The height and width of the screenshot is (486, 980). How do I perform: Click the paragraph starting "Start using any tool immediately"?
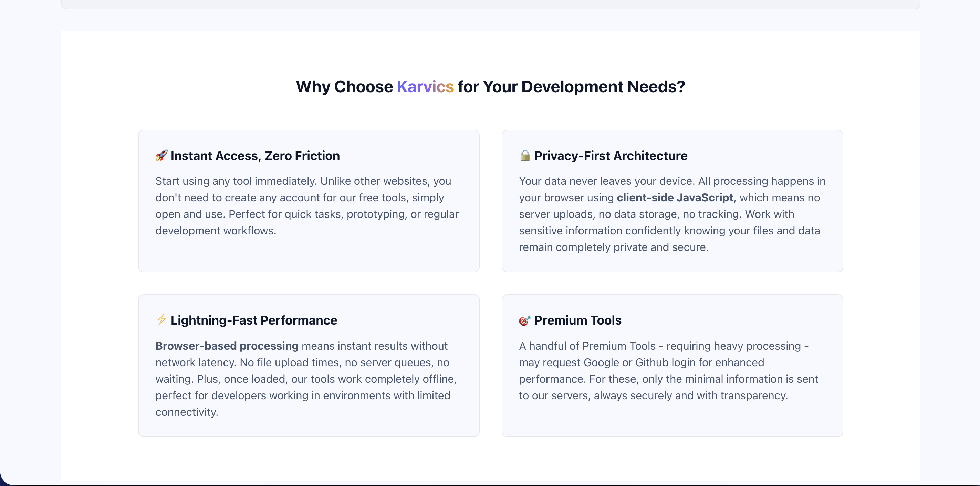tap(306, 206)
